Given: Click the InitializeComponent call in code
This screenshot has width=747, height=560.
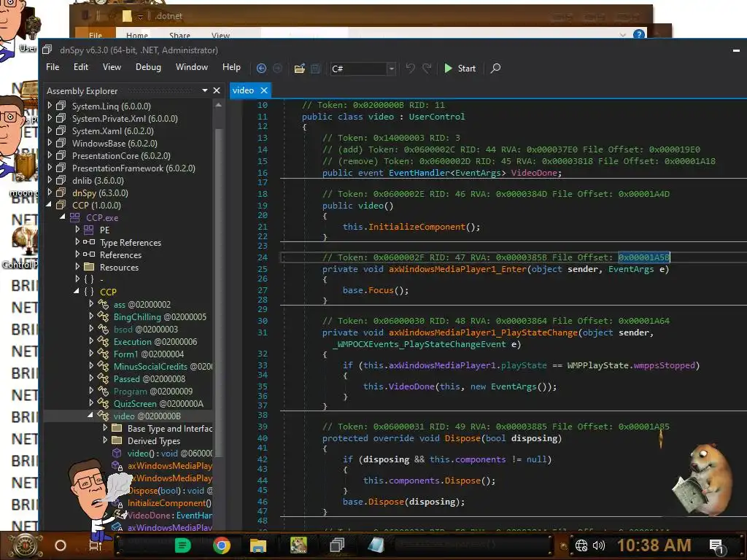Looking at the screenshot, I should [x=417, y=227].
